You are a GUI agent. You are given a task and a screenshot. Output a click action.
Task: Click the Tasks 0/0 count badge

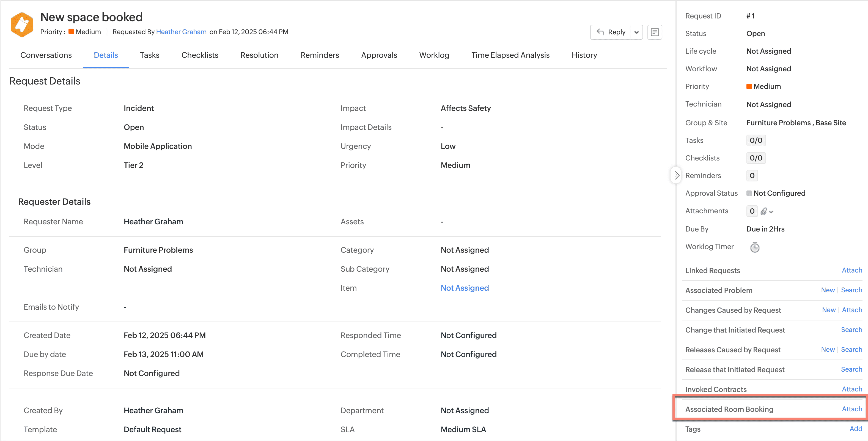pyautogui.click(x=756, y=140)
